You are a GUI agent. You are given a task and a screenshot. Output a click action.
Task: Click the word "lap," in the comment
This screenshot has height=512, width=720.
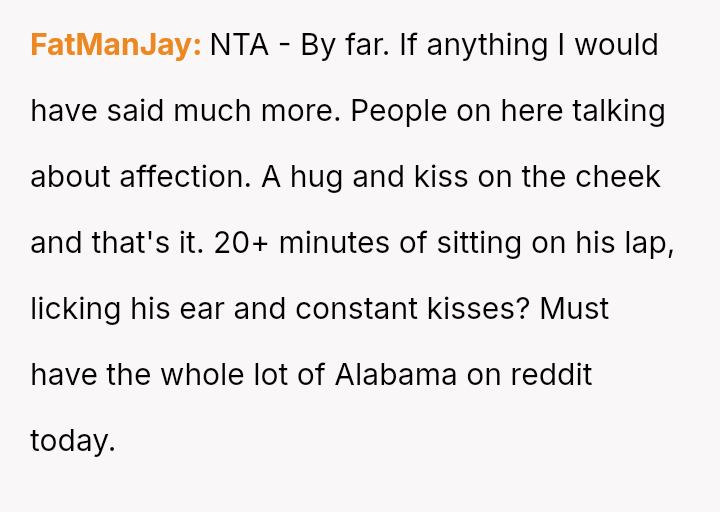pyautogui.click(x=649, y=243)
